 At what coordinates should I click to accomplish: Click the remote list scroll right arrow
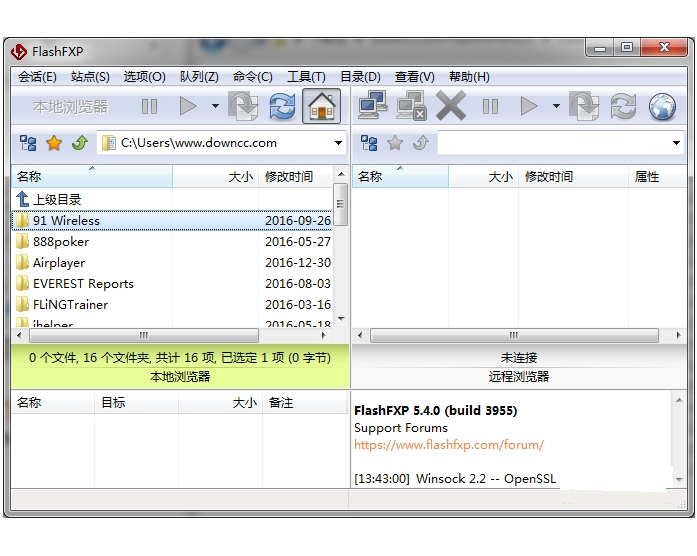pyautogui.click(x=678, y=335)
